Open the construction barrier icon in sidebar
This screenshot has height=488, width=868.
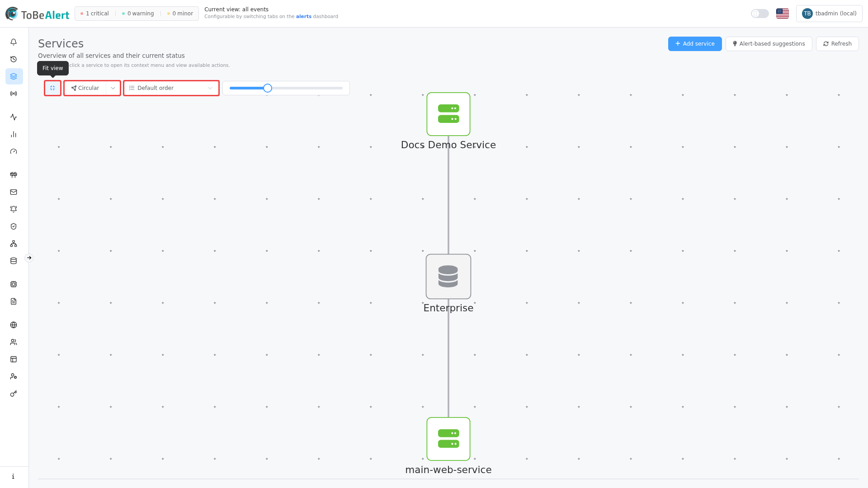click(14, 175)
